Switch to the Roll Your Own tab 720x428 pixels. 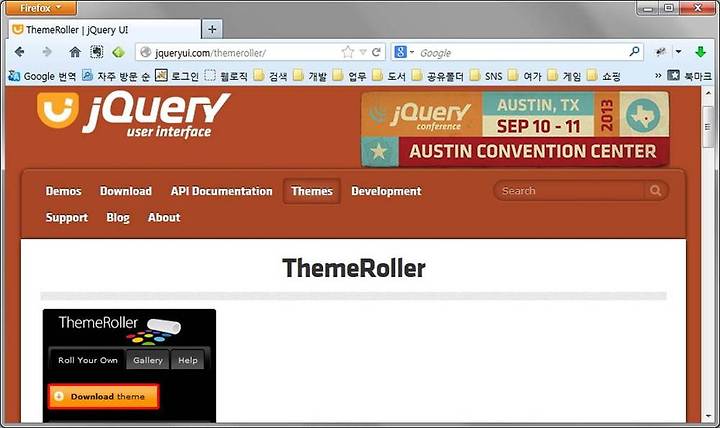click(x=87, y=360)
